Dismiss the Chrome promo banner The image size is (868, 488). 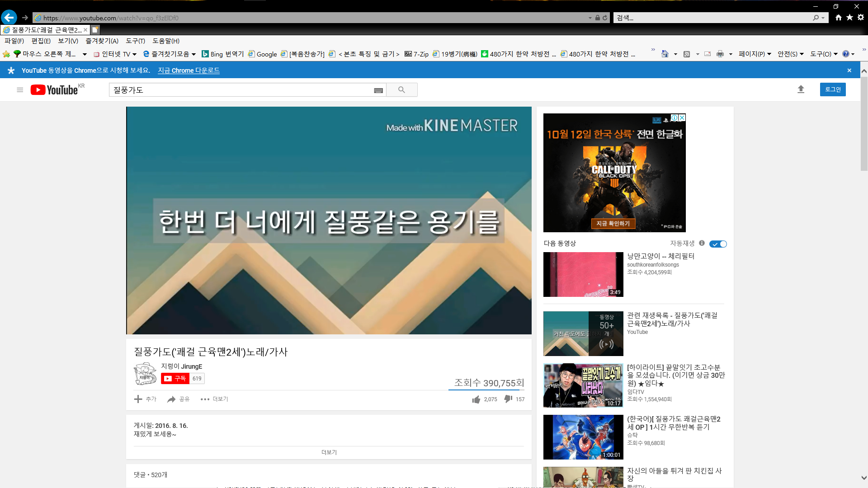tap(849, 70)
